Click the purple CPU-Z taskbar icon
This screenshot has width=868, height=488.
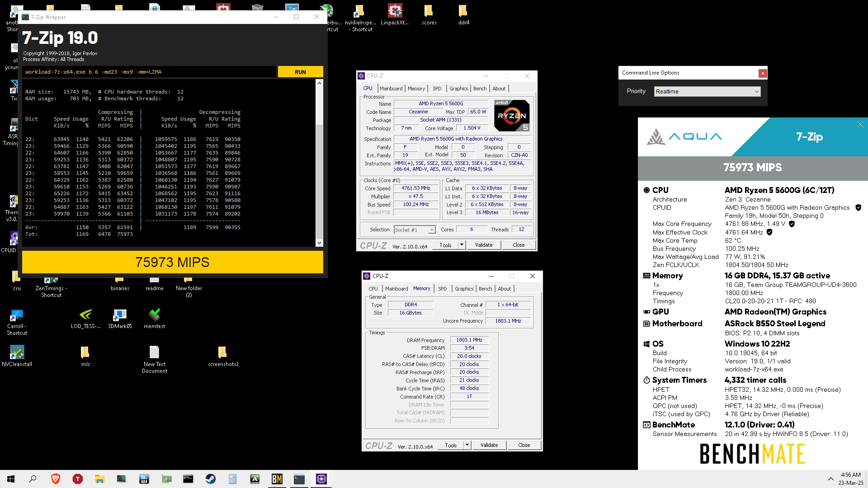click(321, 479)
